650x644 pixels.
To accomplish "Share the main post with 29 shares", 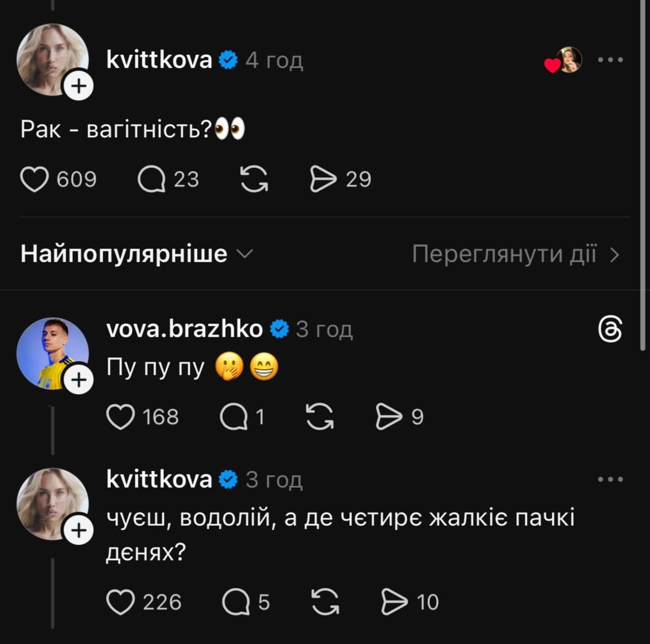I will (323, 179).
